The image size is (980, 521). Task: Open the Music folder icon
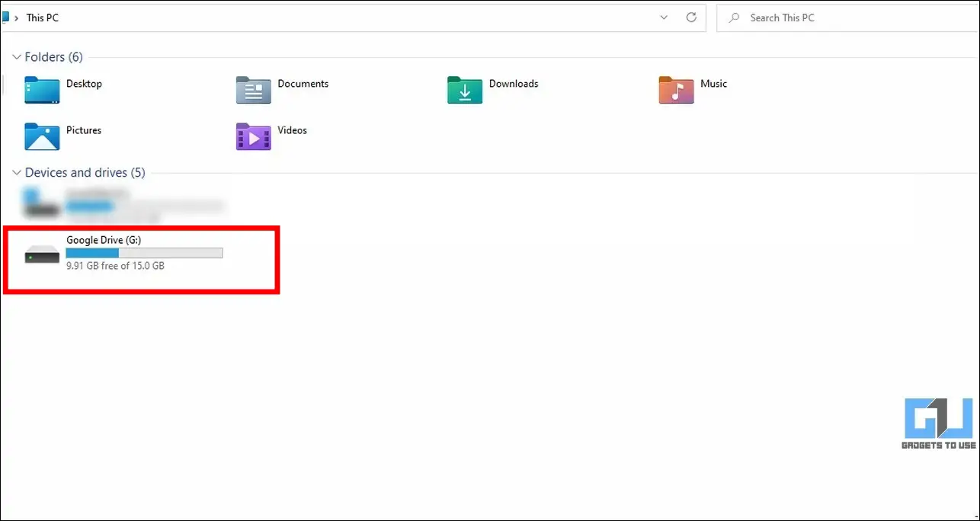click(x=676, y=90)
